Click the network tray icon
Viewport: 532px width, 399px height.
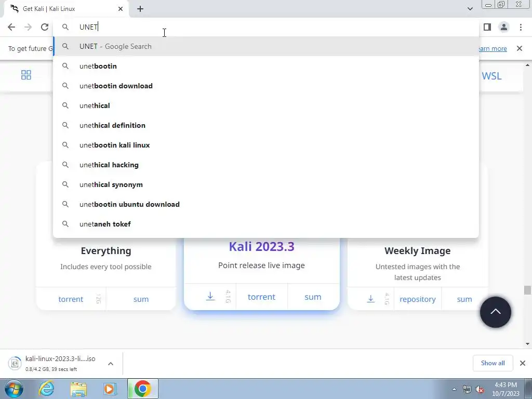point(467,390)
